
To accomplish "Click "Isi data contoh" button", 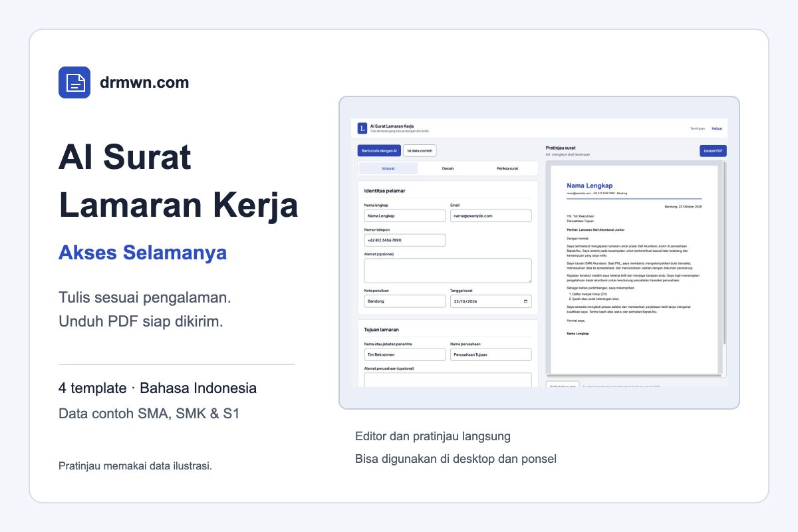I will [x=420, y=151].
